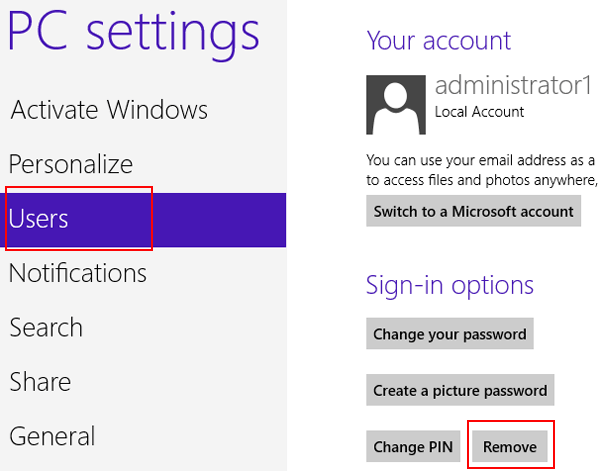
Task: Click the Sign-in options heading
Action: point(450,285)
